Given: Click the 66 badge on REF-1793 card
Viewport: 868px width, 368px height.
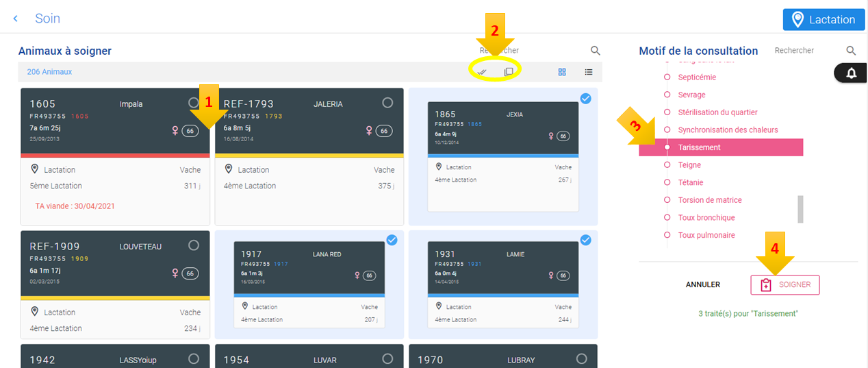Looking at the screenshot, I should 384,131.
